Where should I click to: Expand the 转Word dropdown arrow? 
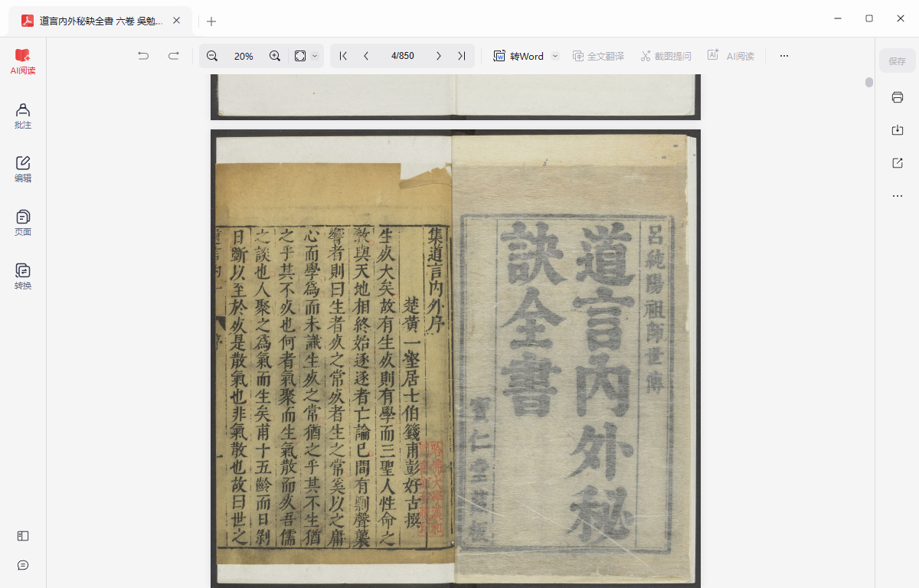pyautogui.click(x=555, y=56)
